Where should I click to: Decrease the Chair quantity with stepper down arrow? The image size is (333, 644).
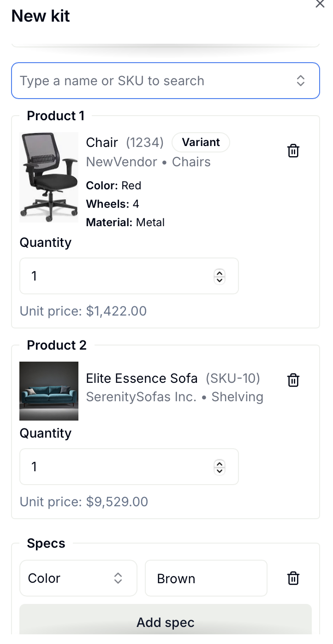click(x=220, y=280)
